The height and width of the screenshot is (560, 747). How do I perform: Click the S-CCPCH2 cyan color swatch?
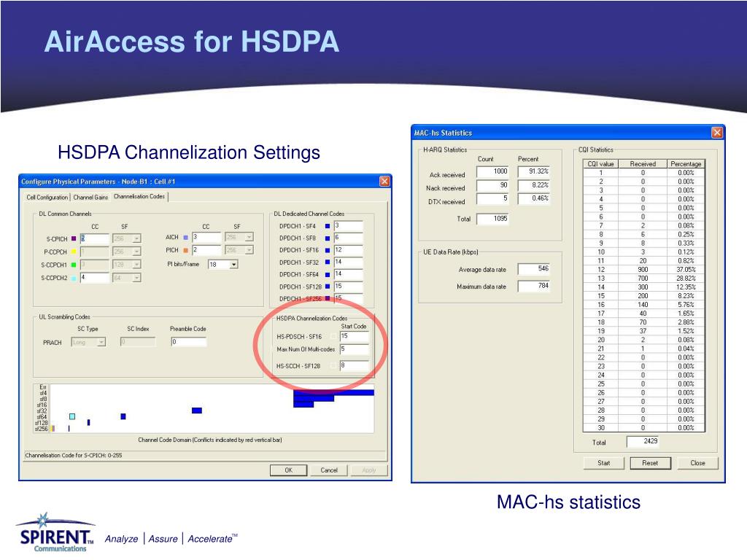(74, 278)
